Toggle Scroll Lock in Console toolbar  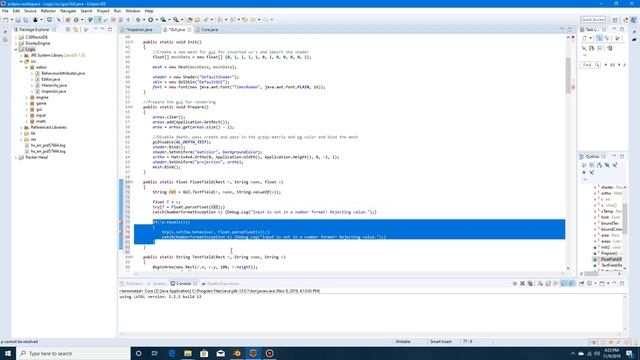548,283
